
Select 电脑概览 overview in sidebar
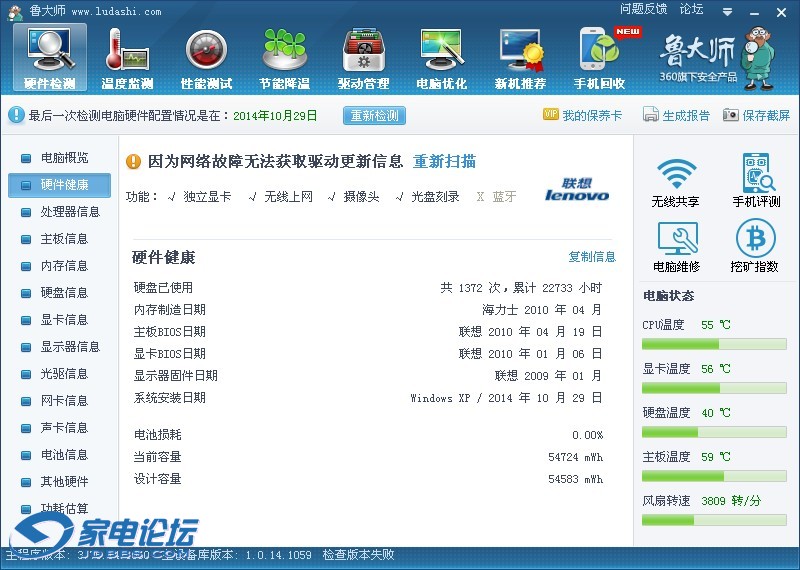[64, 158]
